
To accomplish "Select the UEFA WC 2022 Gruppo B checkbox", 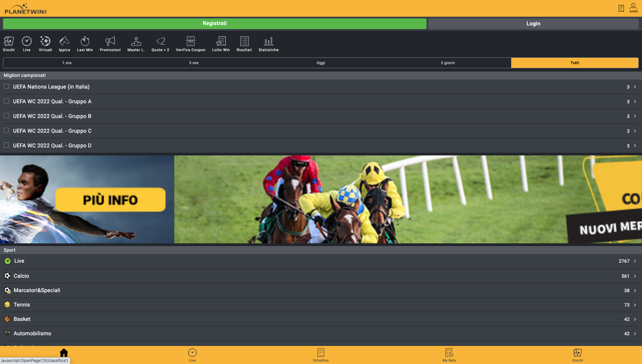I will point(6,116).
